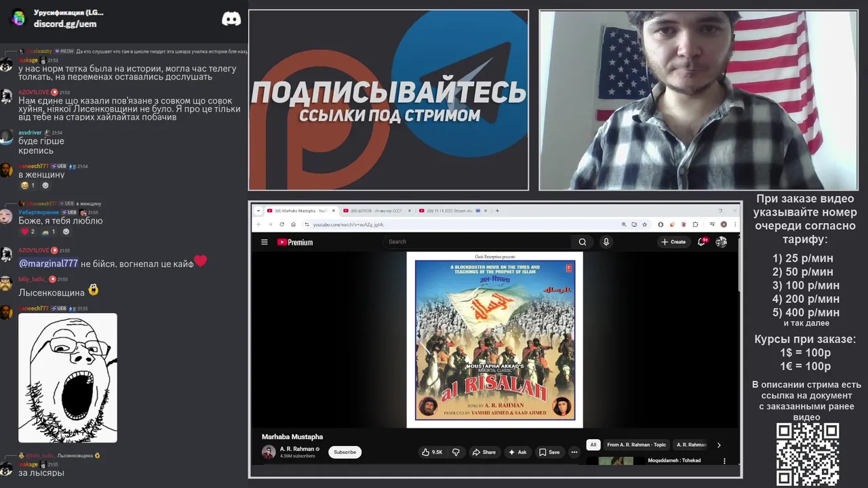This screenshot has width=868, height=488.
Task: Save the video to a playlist
Action: coord(549,452)
